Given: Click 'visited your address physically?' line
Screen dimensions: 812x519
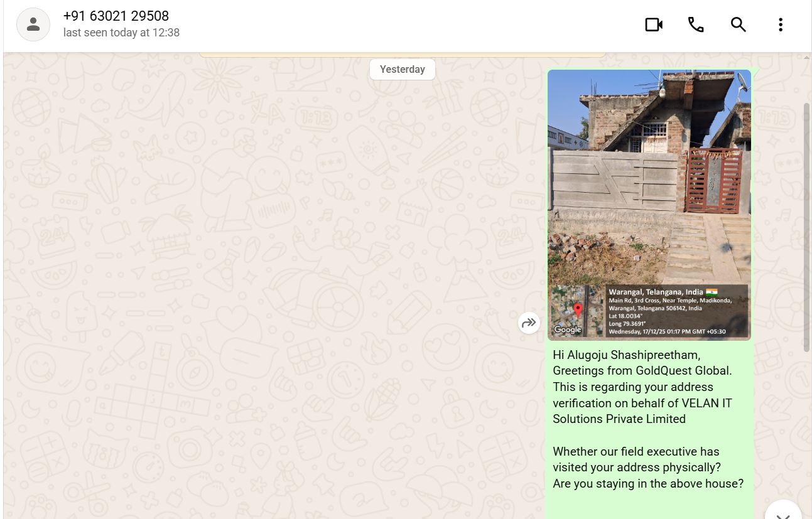Looking at the screenshot, I should 637,468.
